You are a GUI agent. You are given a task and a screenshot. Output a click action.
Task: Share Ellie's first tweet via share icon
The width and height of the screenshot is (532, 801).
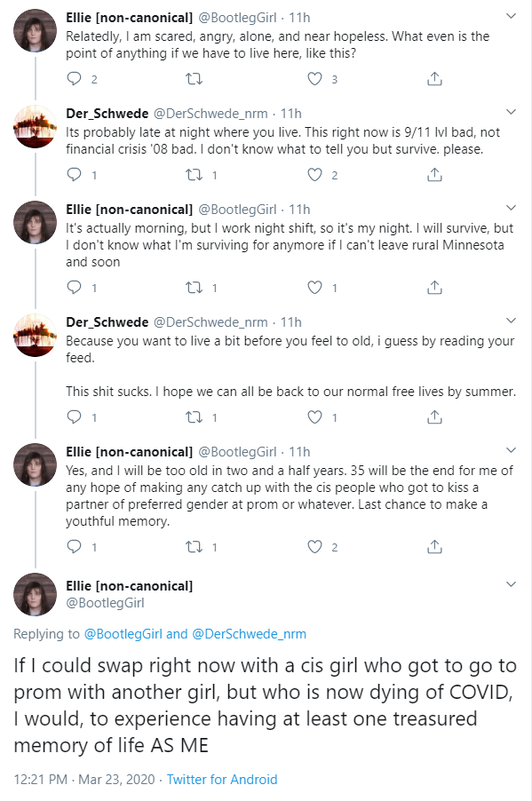click(x=434, y=79)
